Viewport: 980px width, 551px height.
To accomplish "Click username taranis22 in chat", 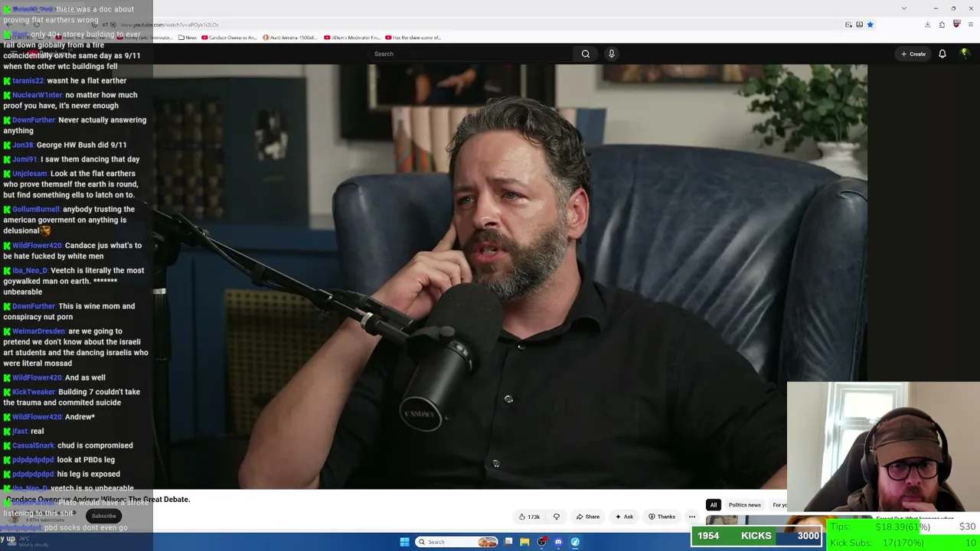I will pyautogui.click(x=28, y=80).
